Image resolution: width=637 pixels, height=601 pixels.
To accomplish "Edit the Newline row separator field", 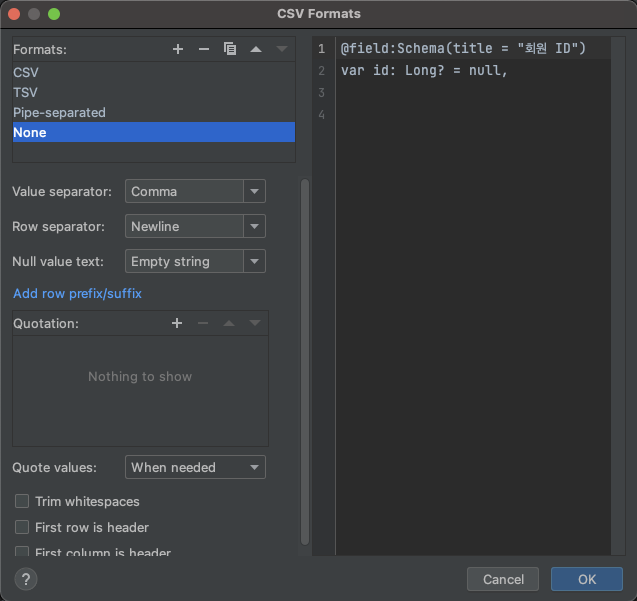I will tap(184, 226).
